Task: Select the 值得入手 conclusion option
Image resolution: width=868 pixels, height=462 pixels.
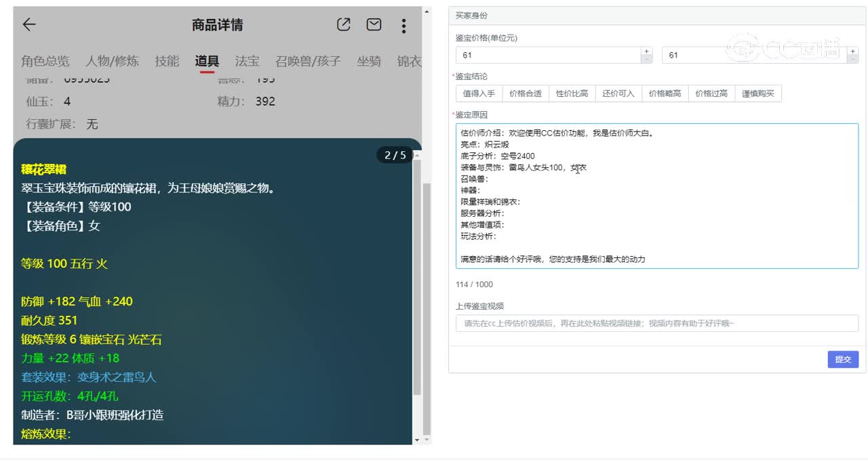Action: click(479, 93)
